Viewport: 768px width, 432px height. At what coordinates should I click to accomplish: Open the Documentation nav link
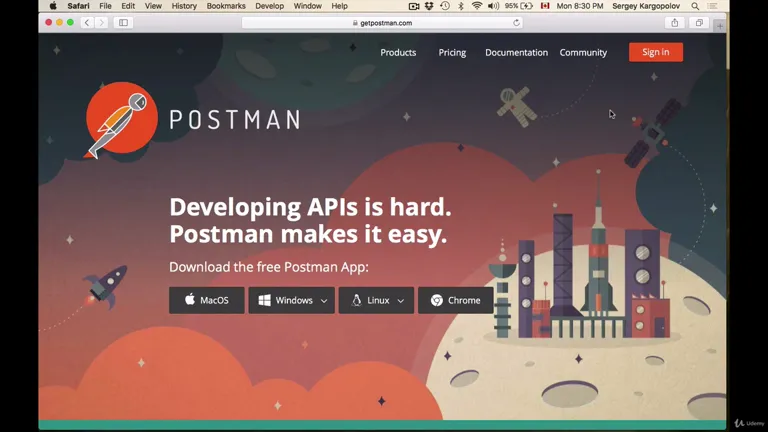(516, 52)
